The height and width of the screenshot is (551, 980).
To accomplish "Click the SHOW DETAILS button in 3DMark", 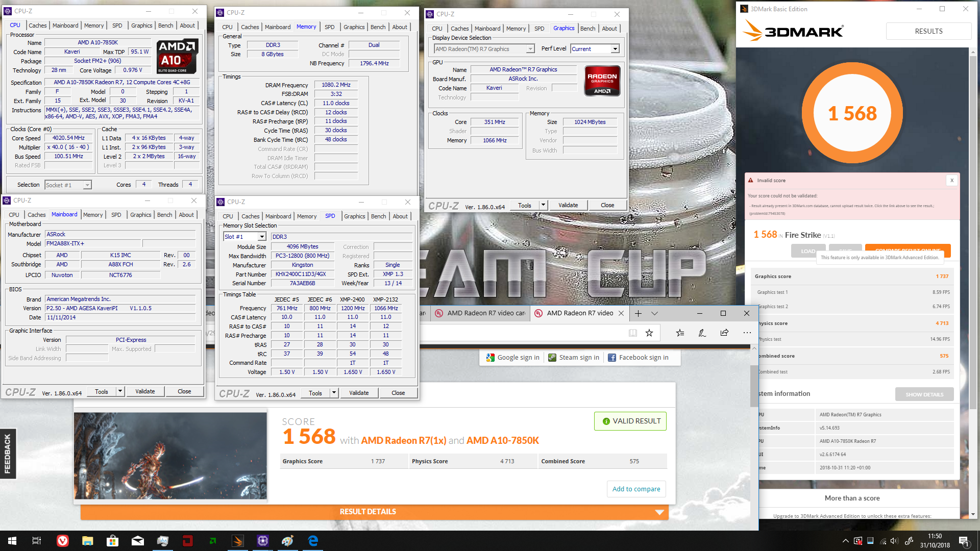I will coord(924,394).
